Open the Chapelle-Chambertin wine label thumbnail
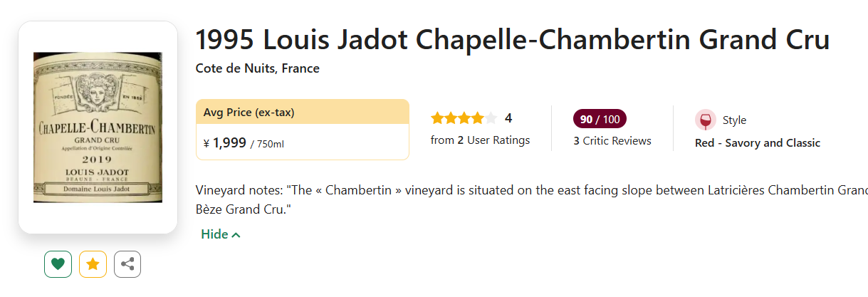 pyautogui.click(x=98, y=127)
